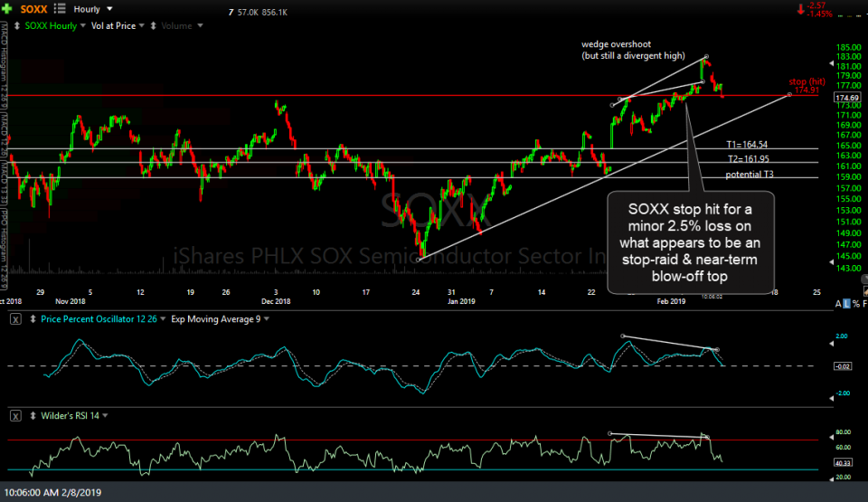Select the T2=161.95 target label
This screenshot has width=868, height=502.
748,159
